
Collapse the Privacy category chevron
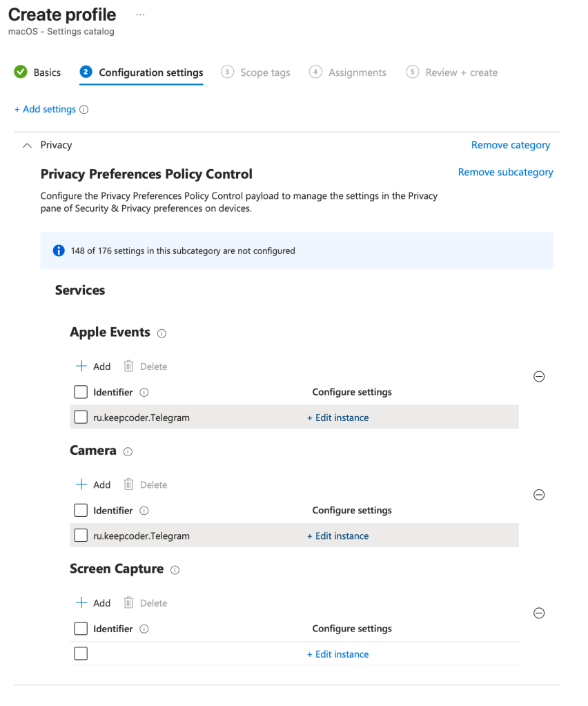pos(27,146)
